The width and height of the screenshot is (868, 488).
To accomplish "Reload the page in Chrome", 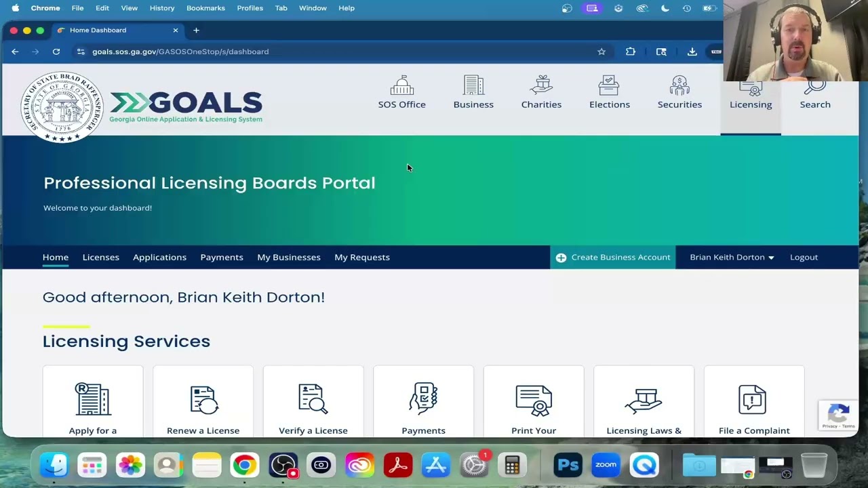I will click(x=56, y=52).
